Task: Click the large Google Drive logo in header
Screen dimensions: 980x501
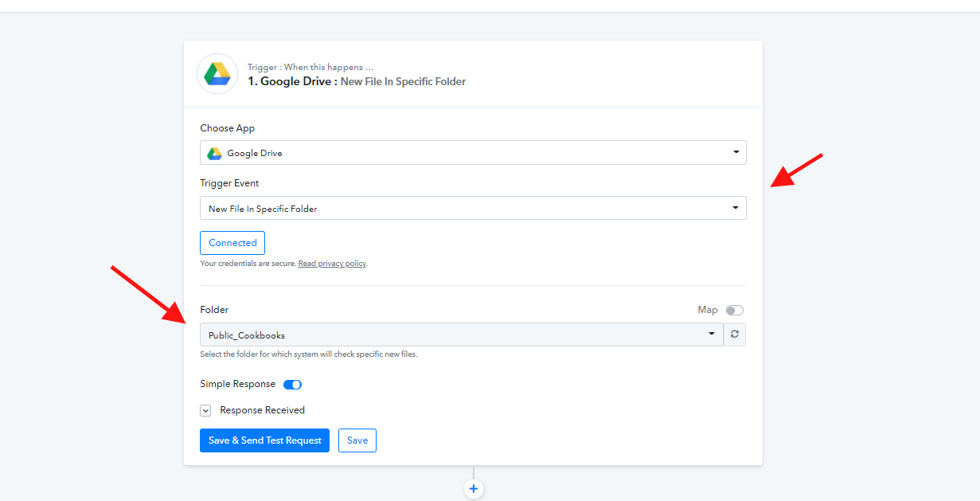Action: 217,74
